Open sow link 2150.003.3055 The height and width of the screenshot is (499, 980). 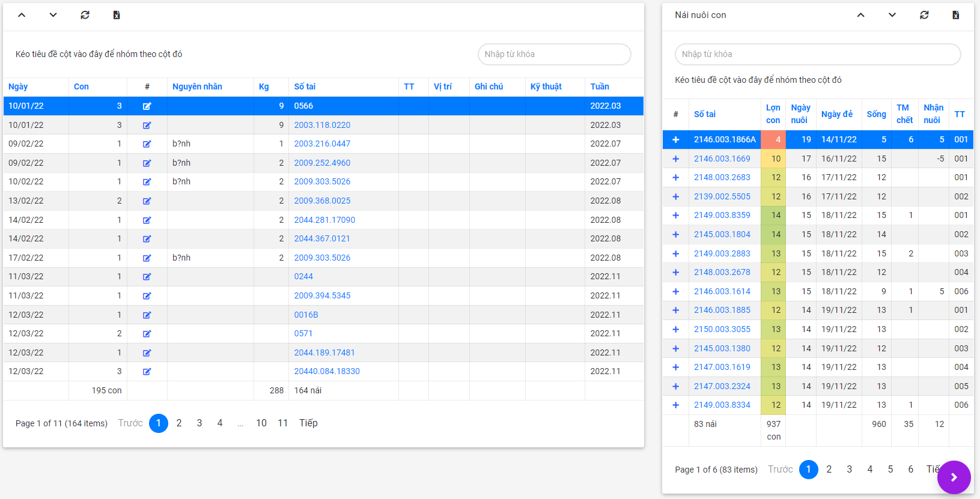coord(722,329)
